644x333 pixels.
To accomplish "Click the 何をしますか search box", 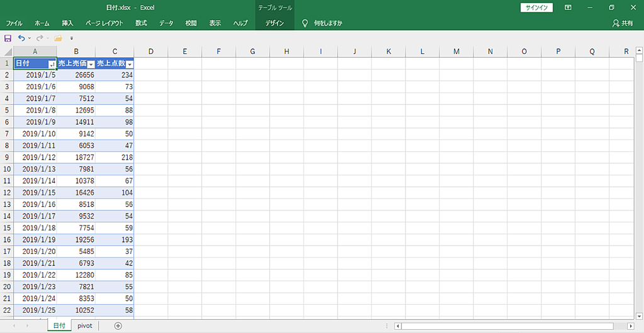I will pos(328,23).
